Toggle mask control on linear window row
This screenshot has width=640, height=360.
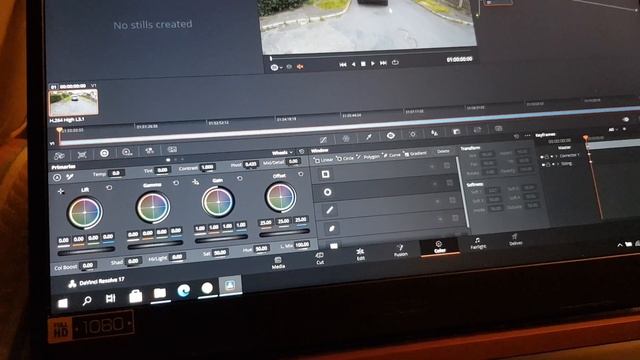(447, 165)
